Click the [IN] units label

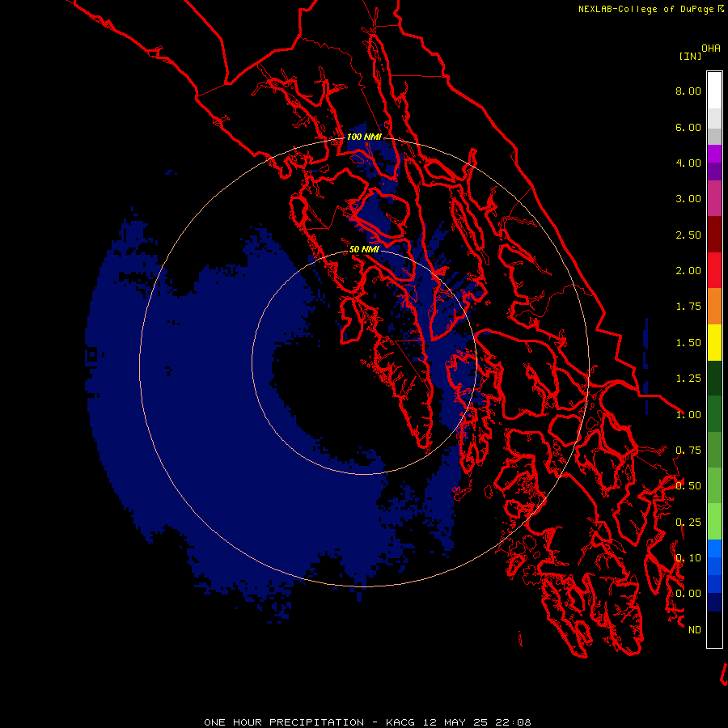pyautogui.click(x=690, y=56)
